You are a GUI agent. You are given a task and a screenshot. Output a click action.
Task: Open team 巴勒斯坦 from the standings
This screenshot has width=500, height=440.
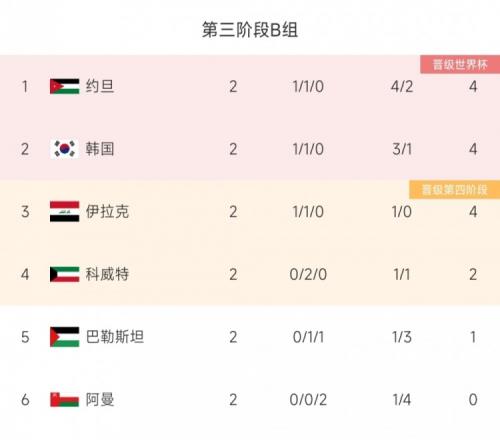tap(115, 337)
